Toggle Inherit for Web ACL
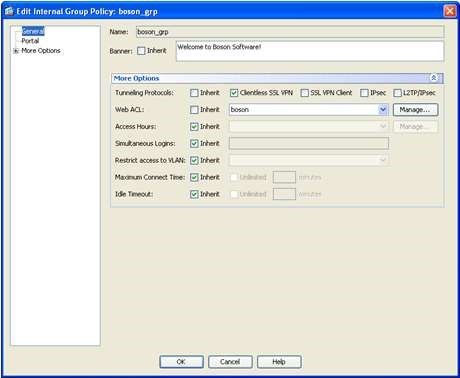The width and height of the screenshot is (460, 378). click(x=194, y=110)
